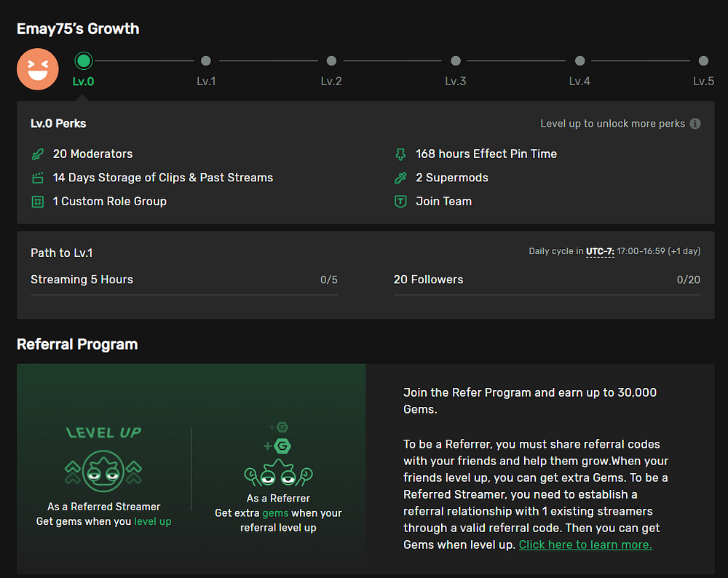Click the Join Team shield icon
The height and width of the screenshot is (578, 728).
[400, 202]
